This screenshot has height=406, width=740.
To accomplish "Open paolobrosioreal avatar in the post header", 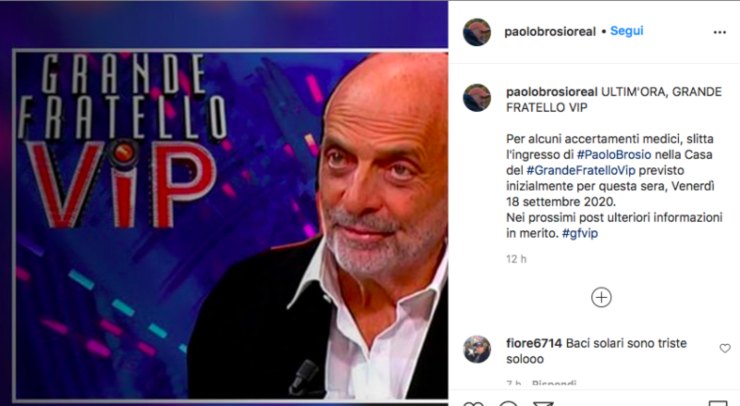I will click(x=477, y=32).
